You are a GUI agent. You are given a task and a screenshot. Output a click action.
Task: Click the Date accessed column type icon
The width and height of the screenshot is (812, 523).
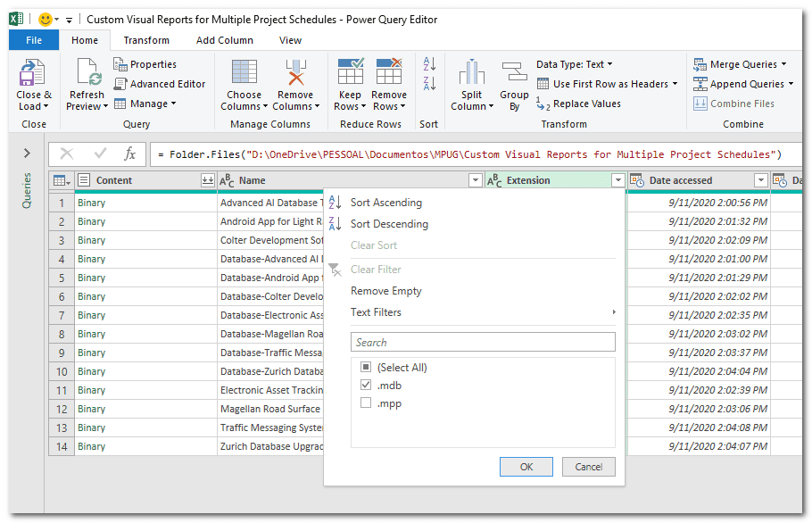point(637,180)
